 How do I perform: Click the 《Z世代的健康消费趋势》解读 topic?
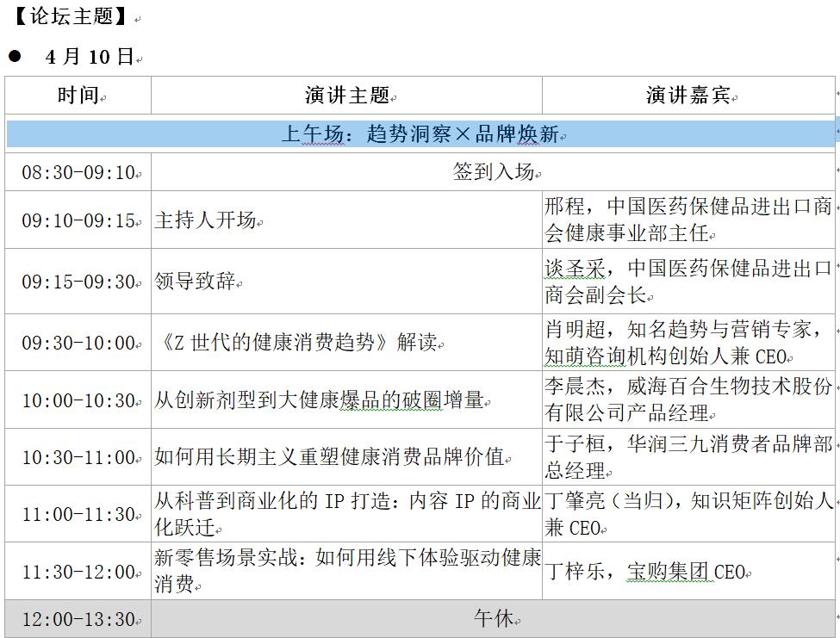[x=297, y=343]
